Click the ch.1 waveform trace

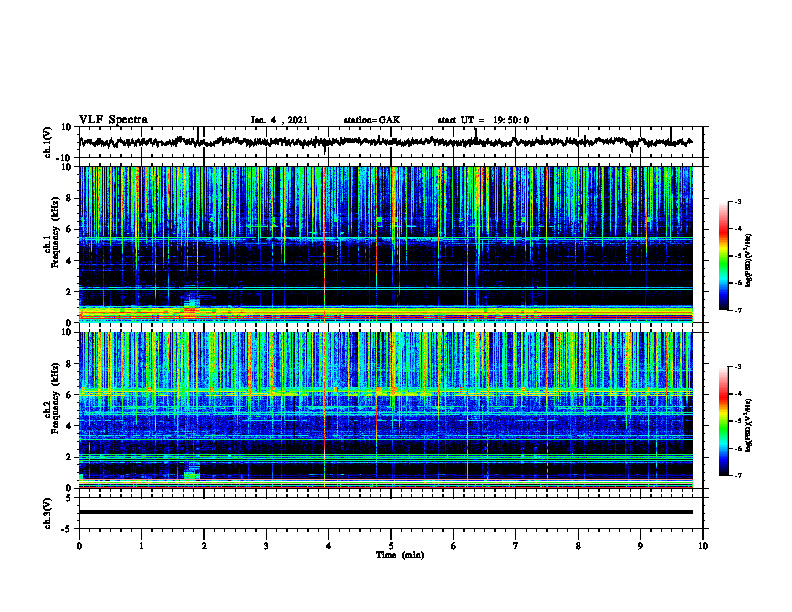385,142
